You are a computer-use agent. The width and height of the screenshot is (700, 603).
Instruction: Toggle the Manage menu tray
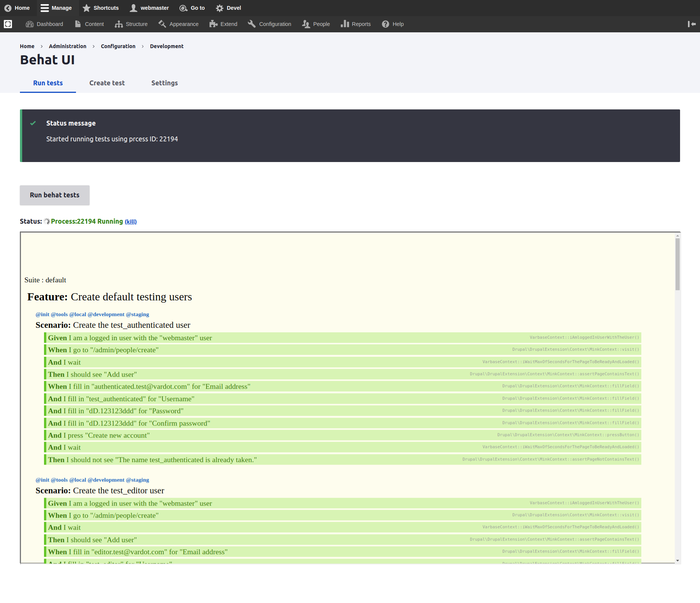pos(56,8)
